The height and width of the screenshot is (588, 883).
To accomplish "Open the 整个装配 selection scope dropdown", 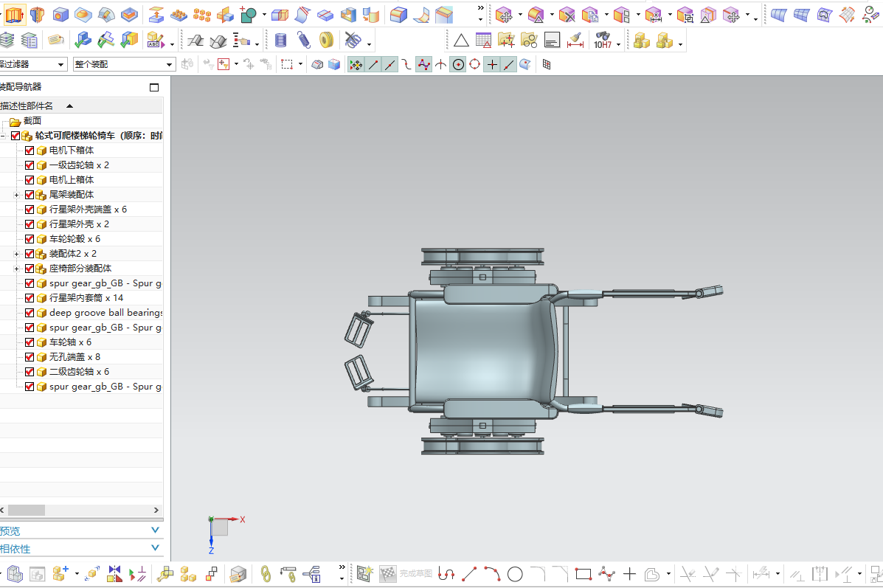I will tap(124, 64).
